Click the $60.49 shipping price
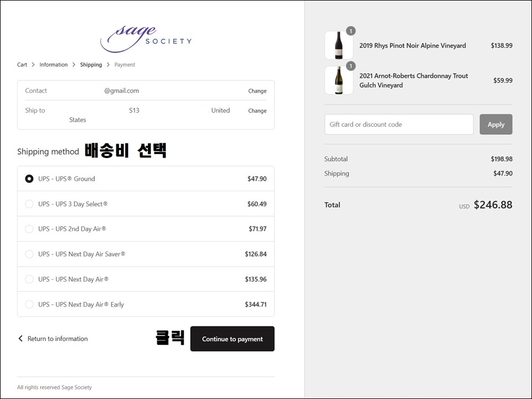 pyautogui.click(x=257, y=204)
